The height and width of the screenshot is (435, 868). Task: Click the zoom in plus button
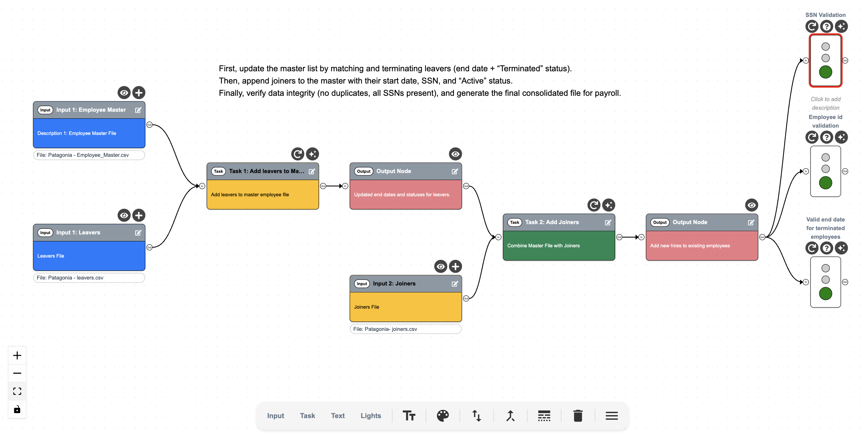(17, 355)
